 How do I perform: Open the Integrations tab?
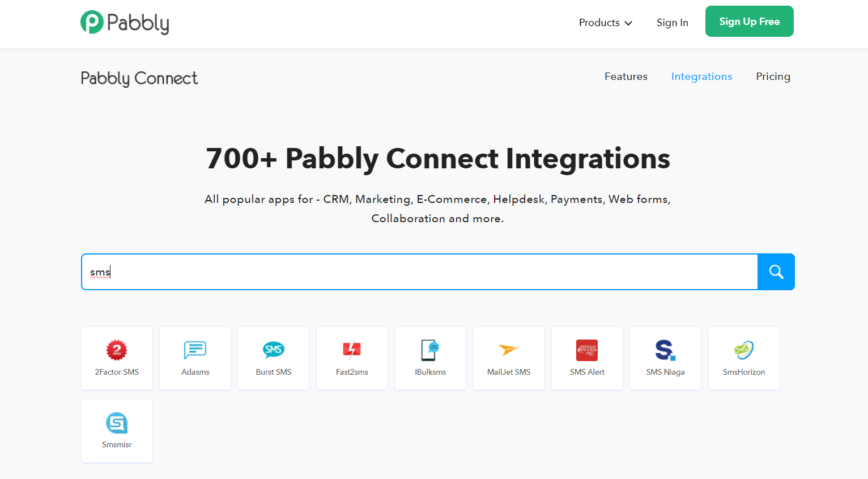(701, 77)
